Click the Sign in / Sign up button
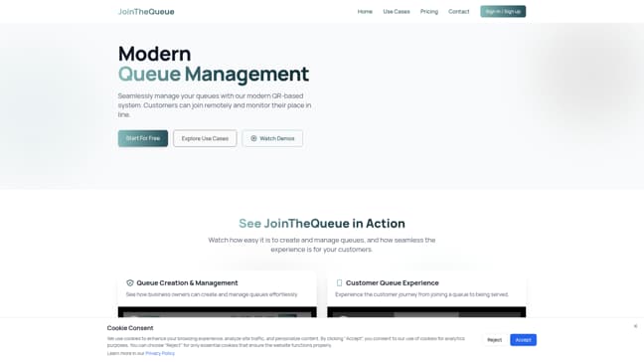This screenshot has width=644, height=362. click(503, 12)
